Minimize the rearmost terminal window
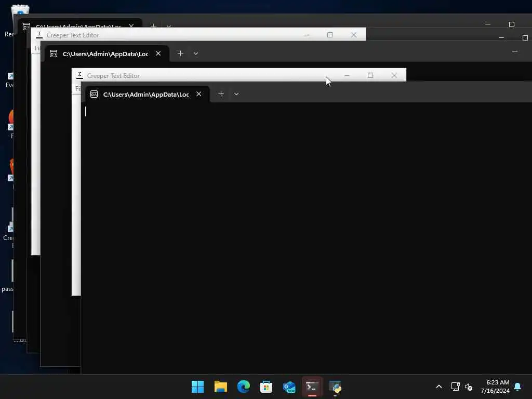Screen dimensions: 532x399 pyautogui.click(x=488, y=24)
